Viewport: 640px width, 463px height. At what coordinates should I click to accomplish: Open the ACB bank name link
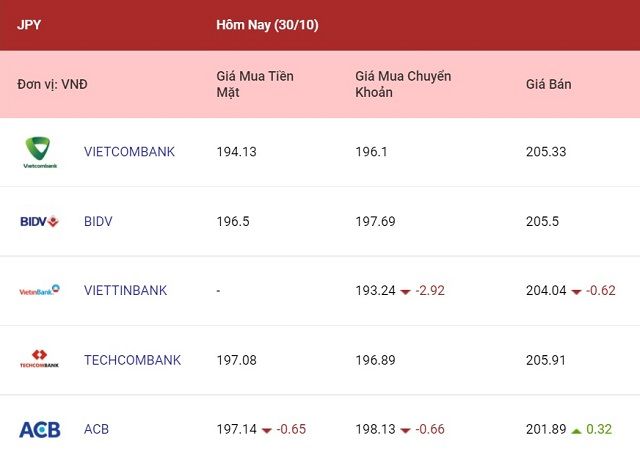tap(96, 429)
